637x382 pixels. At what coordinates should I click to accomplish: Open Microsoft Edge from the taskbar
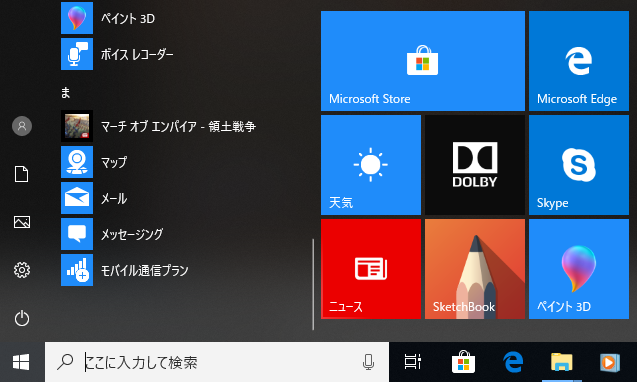(x=513, y=362)
